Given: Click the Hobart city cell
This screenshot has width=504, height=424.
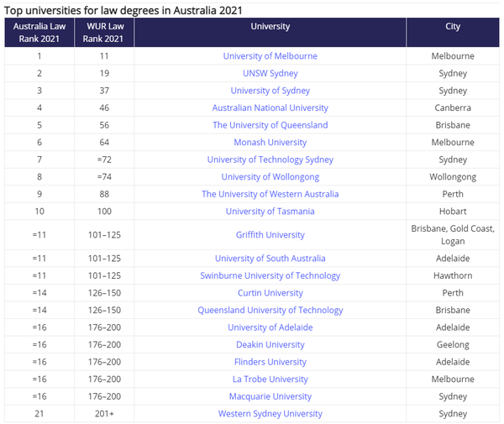Looking at the screenshot, I should 453,212.
